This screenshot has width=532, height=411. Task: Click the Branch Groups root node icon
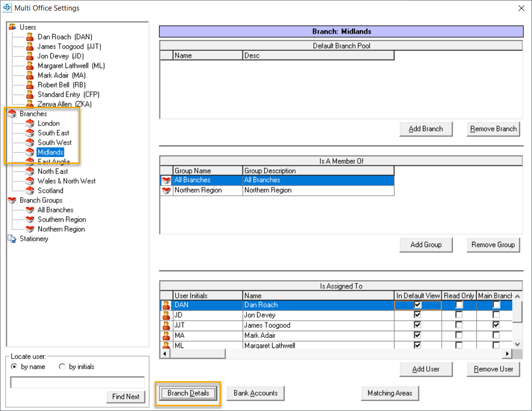(12, 200)
